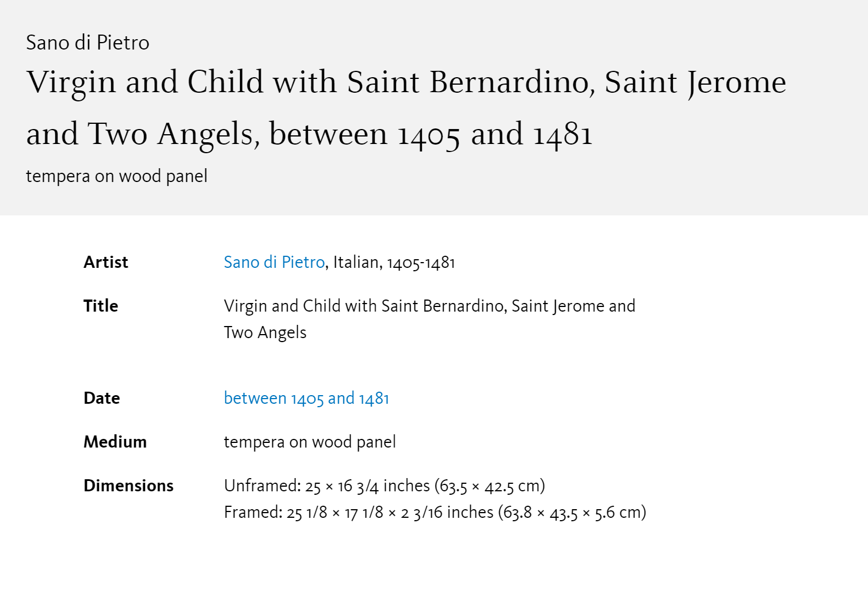This screenshot has height=614, width=868.
Task: Select the bold Date label
Action: click(x=102, y=398)
